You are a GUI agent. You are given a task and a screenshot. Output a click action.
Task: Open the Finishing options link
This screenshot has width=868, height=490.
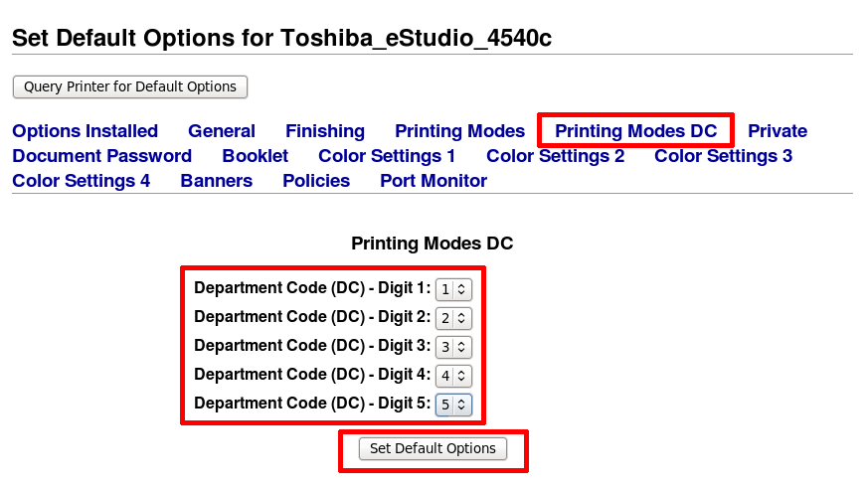(324, 131)
